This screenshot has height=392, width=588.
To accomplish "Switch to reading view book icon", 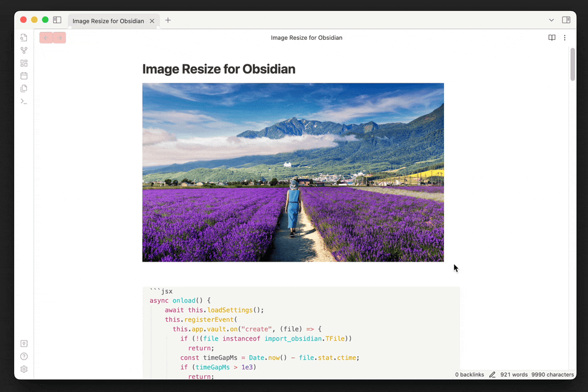I will coord(552,37).
